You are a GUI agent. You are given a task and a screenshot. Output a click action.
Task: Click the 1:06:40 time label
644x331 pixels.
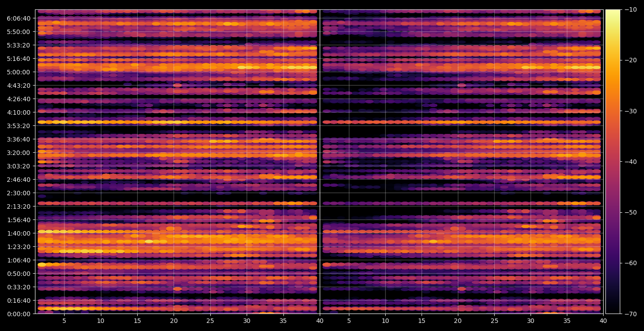point(19,260)
